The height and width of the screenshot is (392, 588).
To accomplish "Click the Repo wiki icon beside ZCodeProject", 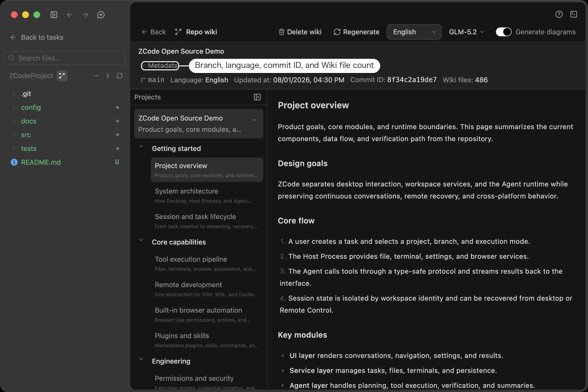I will (x=62, y=76).
